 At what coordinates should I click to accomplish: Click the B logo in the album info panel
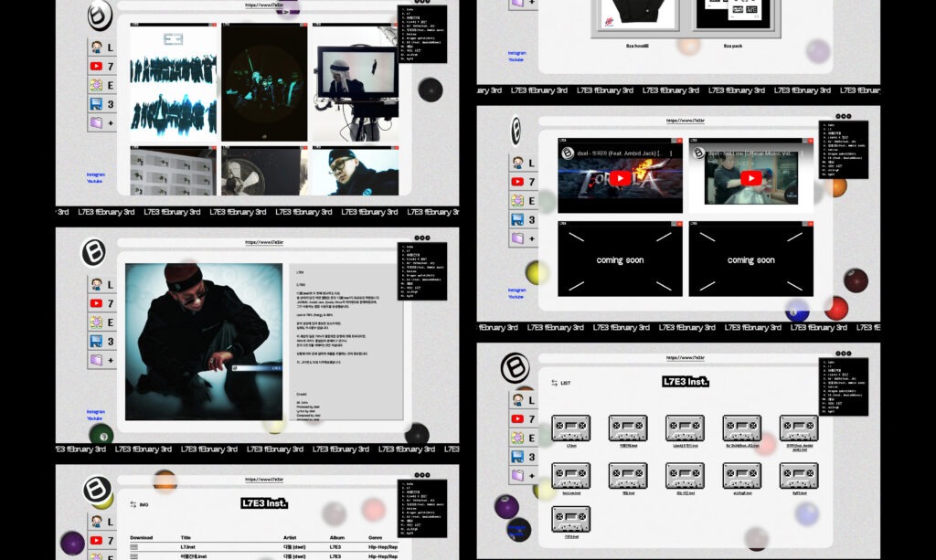point(94,252)
